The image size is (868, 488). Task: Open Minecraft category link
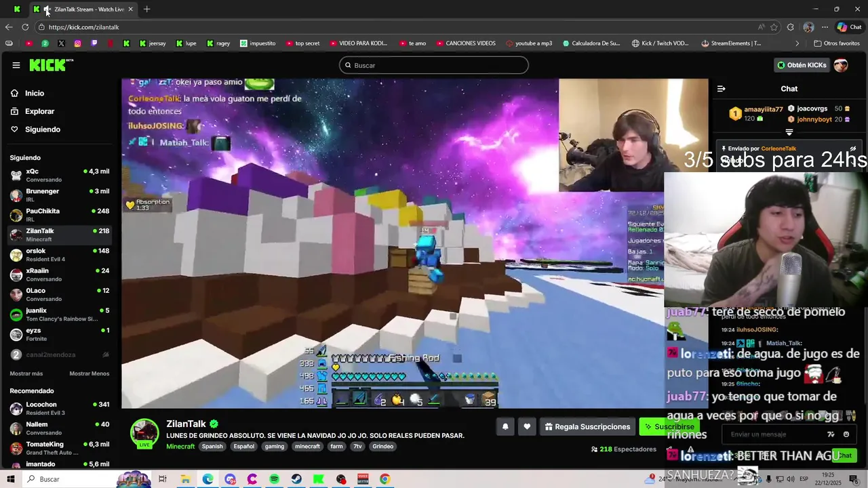180,447
